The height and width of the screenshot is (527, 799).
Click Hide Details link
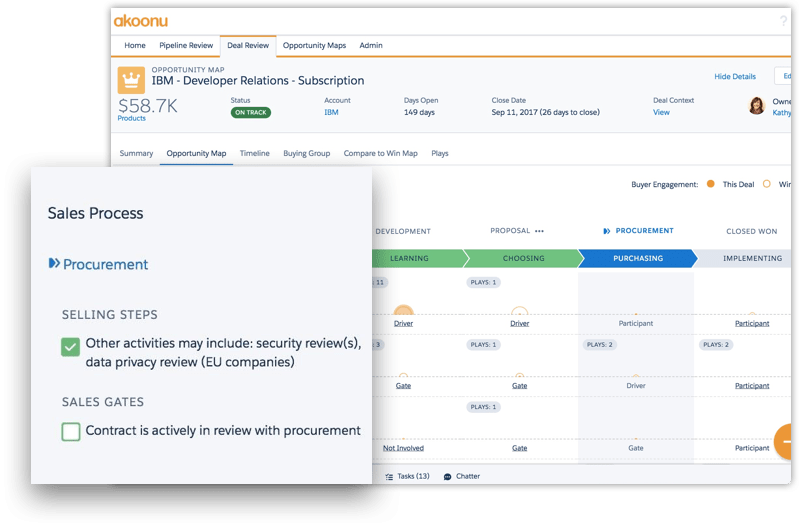pos(735,76)
